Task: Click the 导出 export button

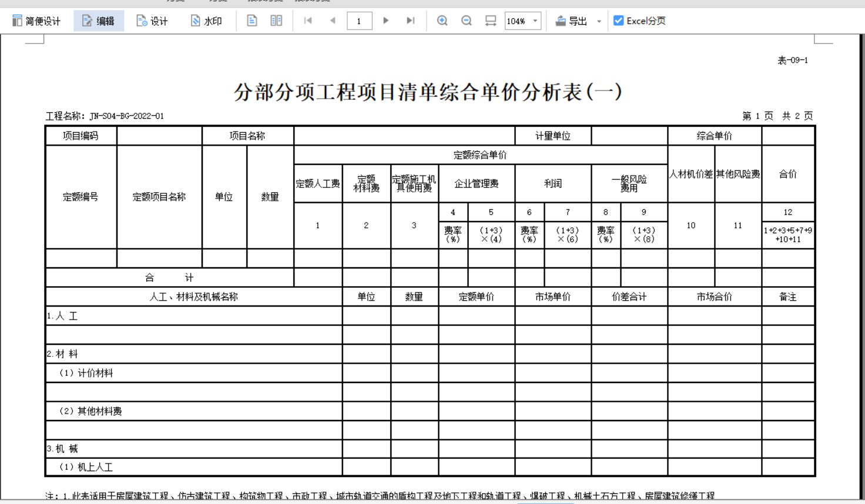Action: coord(571,21)
